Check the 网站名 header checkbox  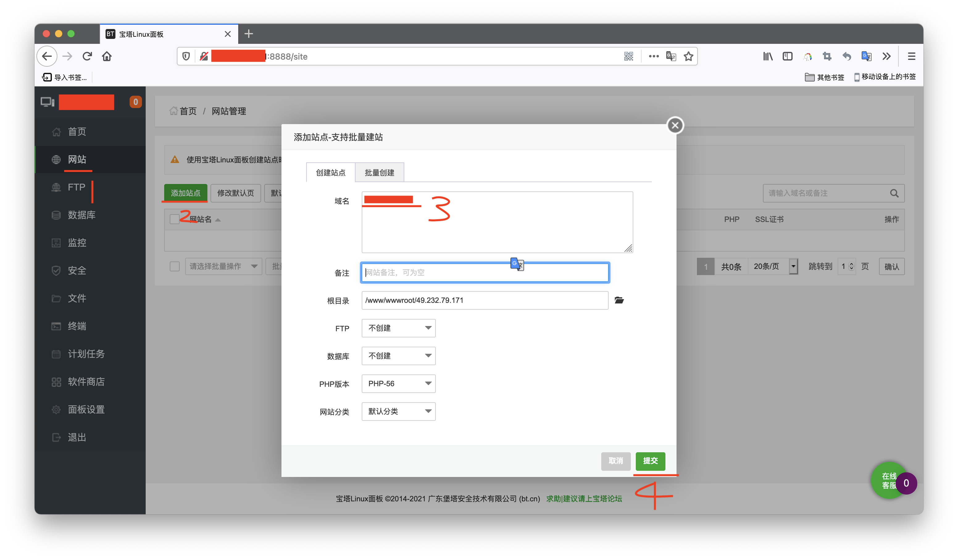click(174, 219)
